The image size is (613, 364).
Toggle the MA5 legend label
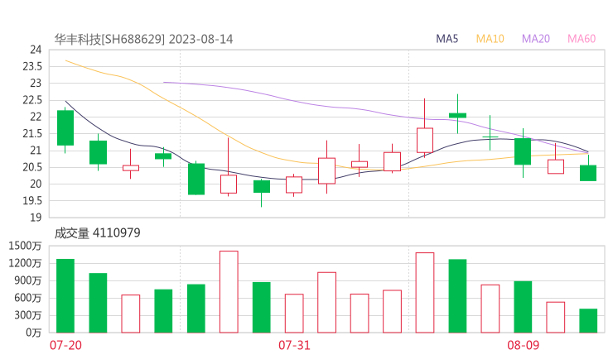[x=447, y=39]
